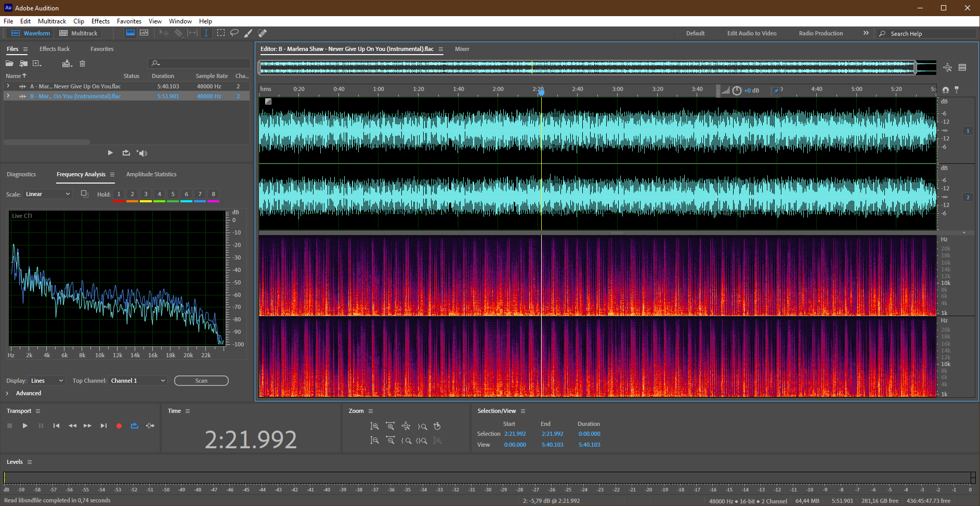
Task: Select the Marquee Selection tool
Action: click(221, 33)
